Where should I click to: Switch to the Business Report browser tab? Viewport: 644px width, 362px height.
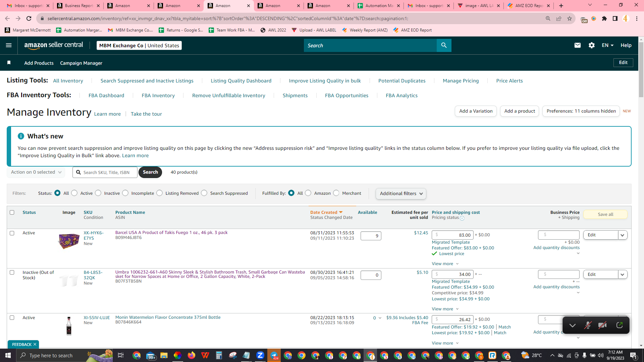(x=78, y=6)
